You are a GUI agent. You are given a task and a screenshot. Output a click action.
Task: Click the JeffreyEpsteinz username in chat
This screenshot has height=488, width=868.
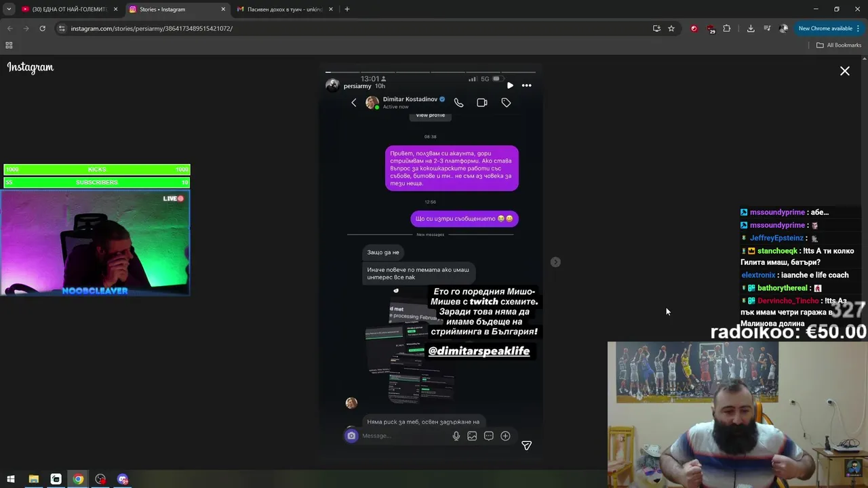[776, 238]
